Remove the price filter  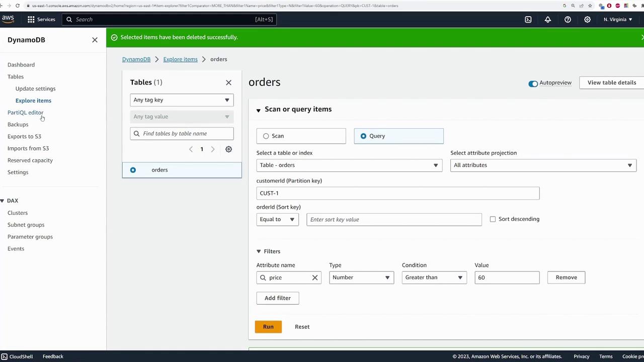(x=567, y=278)
